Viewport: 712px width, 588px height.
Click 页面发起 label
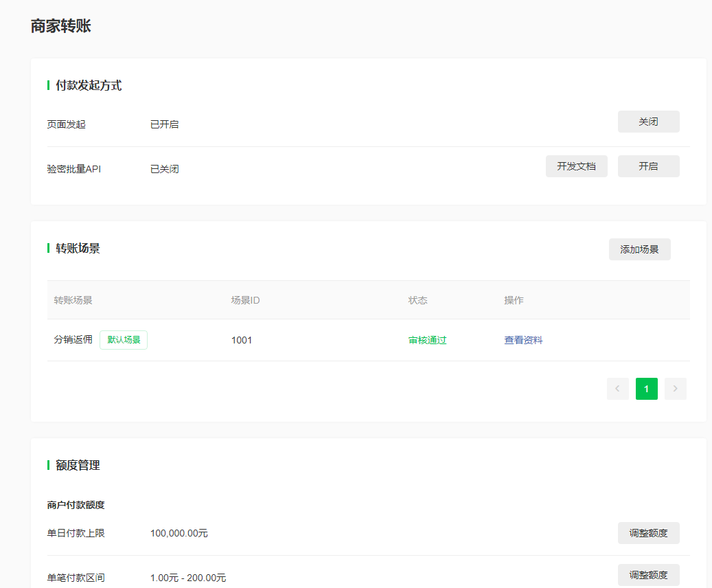[67, 124]
